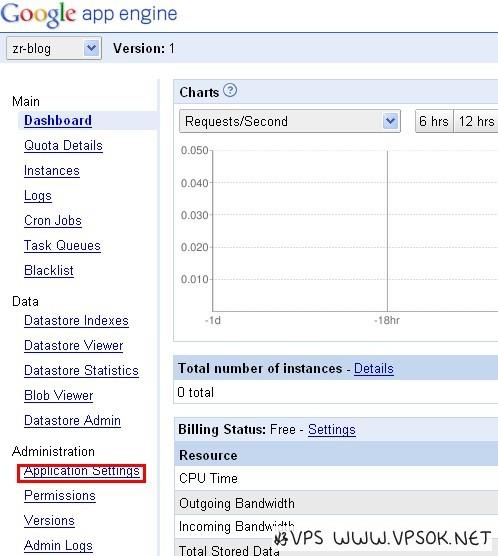View Datastore Statistics
This screenshot has width=498, height=556.
click(81, 371)
